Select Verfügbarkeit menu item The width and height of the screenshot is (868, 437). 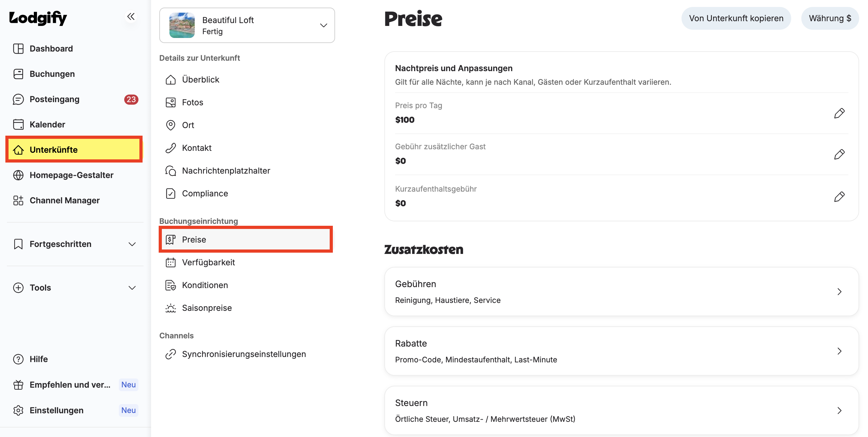(x=246, y=262)
